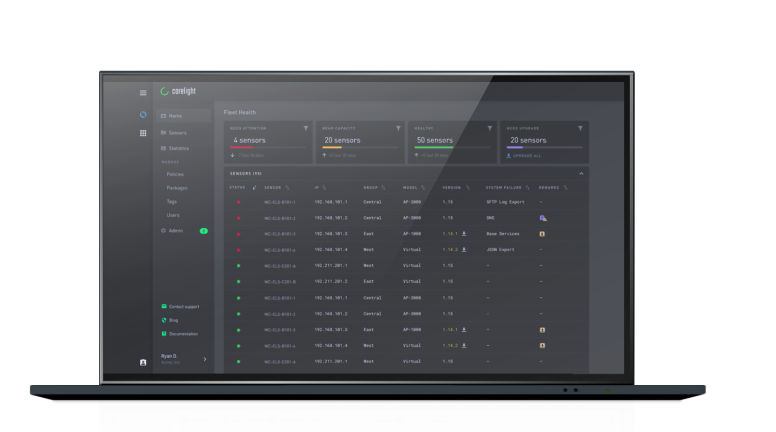Click user avatar icon at bottom left

143,361
